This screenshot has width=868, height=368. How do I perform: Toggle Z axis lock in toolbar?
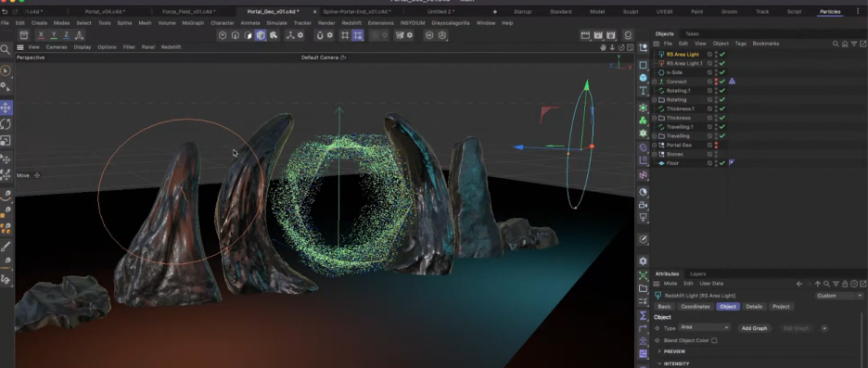[67, 35]
